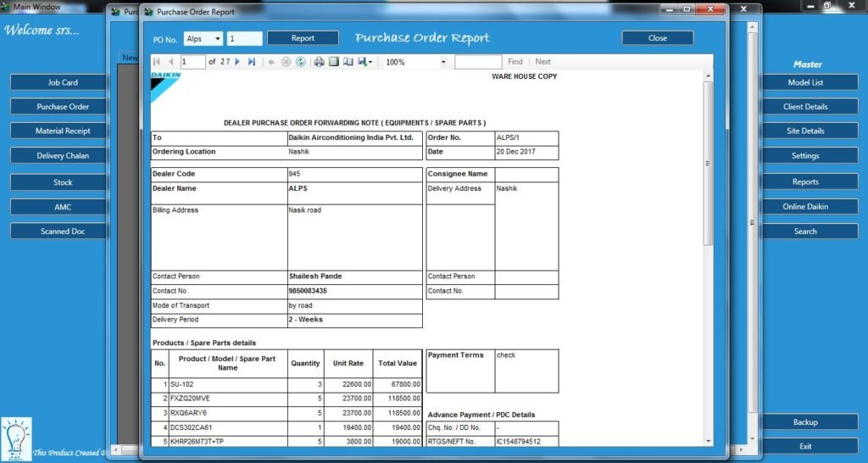Viewport: 868px width, 463px height.
Task: Open Client Details under Master
Action: tap(810, 106)
